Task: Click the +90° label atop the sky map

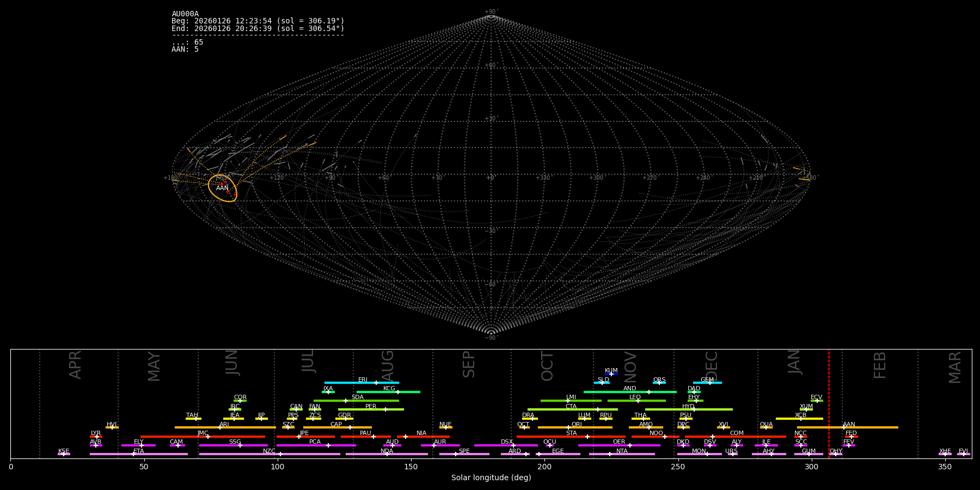Action: [491, 12]
